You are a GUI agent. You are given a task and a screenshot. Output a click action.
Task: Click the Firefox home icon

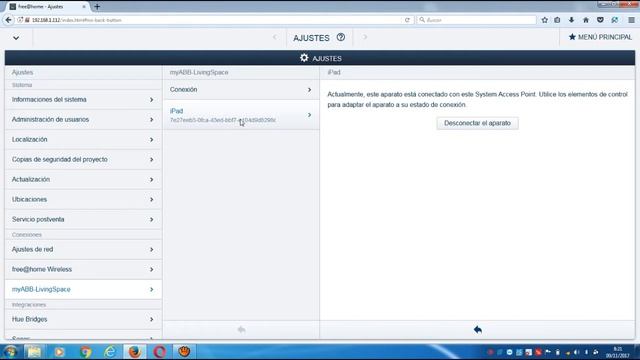tap(586, 20)
